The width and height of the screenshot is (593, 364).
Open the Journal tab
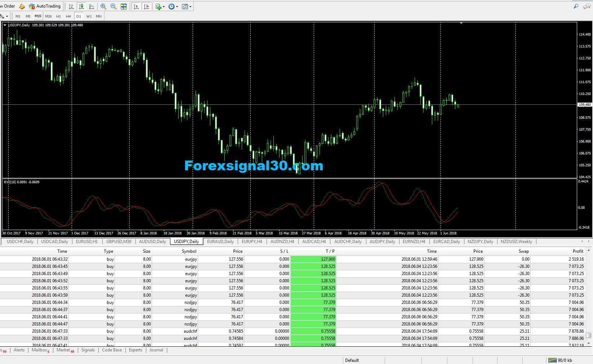tap(156, 350)
